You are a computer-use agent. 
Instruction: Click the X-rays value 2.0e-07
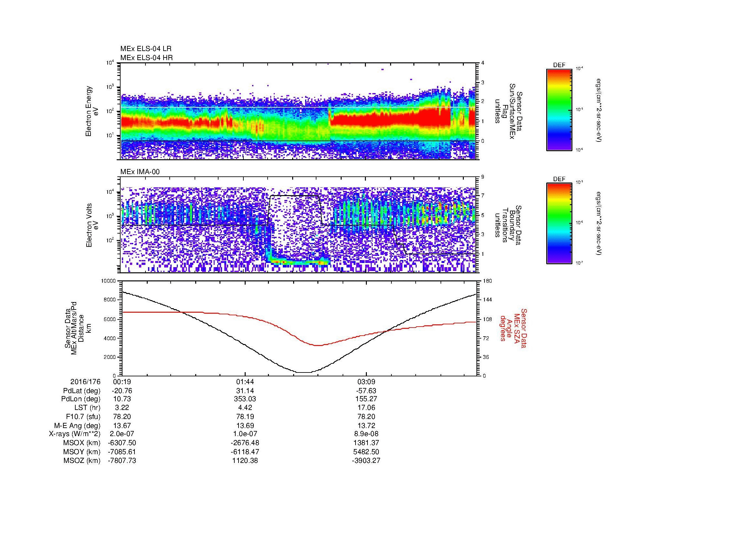122,434
